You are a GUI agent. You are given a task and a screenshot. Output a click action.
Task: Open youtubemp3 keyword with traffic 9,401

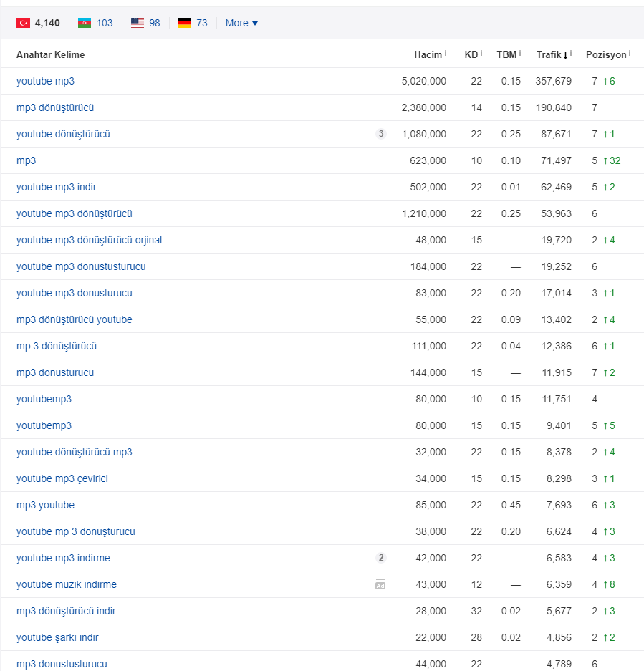click(44, 425)
